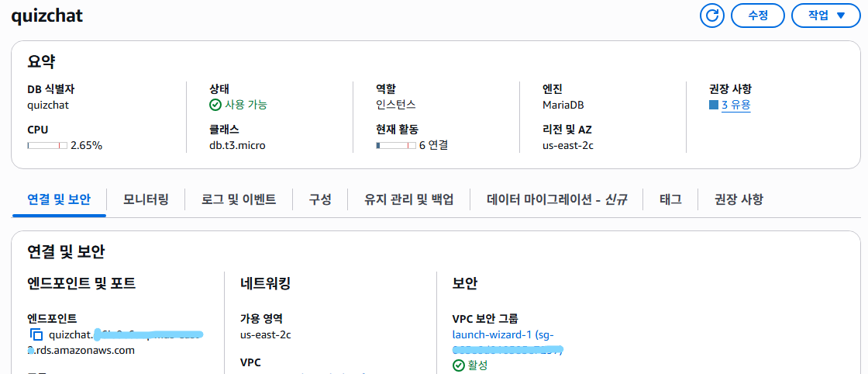Click the active security group check icon
868x374 pixels.
458,365
